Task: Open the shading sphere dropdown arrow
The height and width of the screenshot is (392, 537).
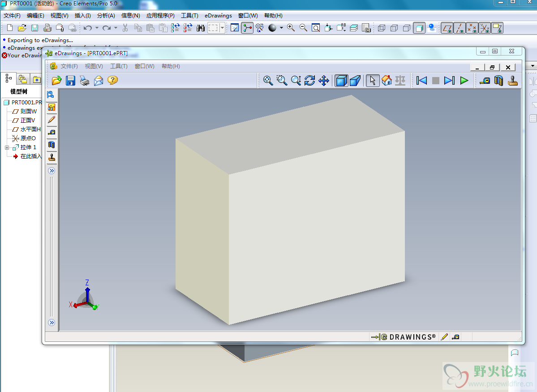Action: (282, 28)
